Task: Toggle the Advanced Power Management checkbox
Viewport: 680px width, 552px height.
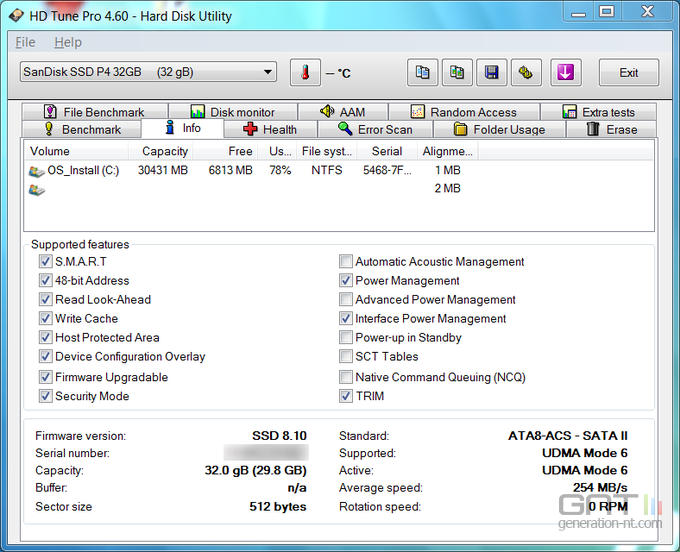Action: [346, 300]
